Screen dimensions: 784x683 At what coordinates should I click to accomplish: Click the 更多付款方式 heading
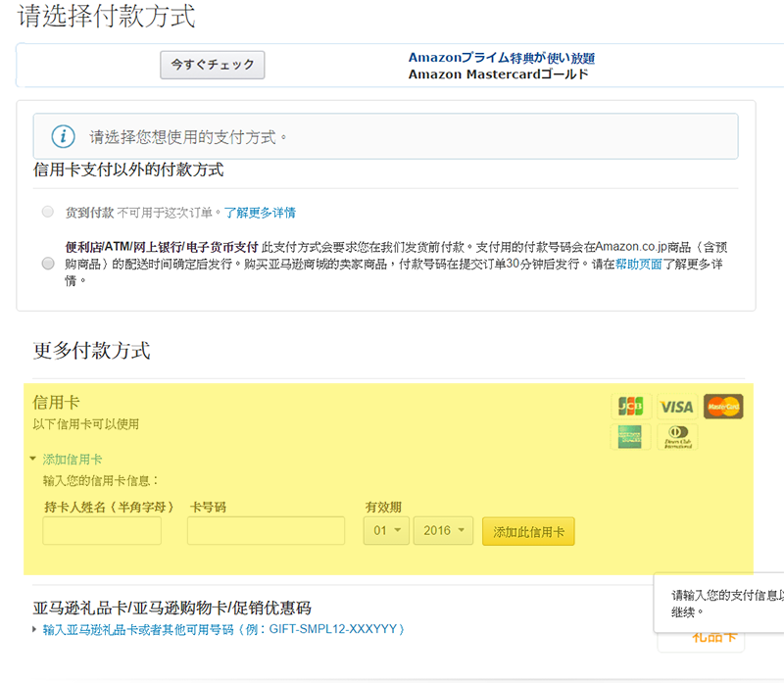pos(91,350)
